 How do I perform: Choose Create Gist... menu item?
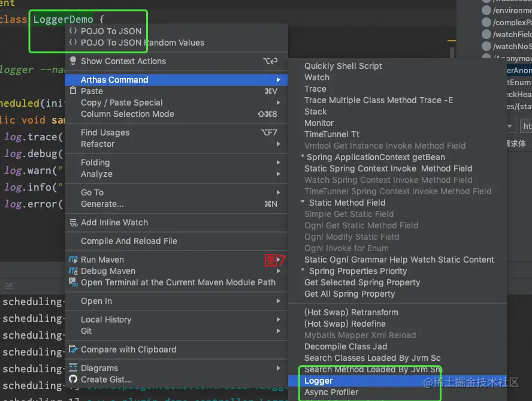[x=176, y=379]
